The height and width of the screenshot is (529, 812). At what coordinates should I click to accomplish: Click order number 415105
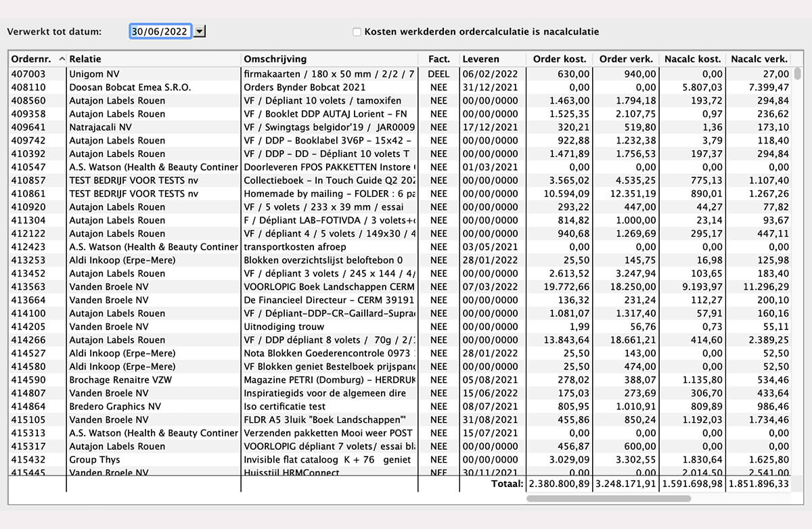click(x=28, y=420)
